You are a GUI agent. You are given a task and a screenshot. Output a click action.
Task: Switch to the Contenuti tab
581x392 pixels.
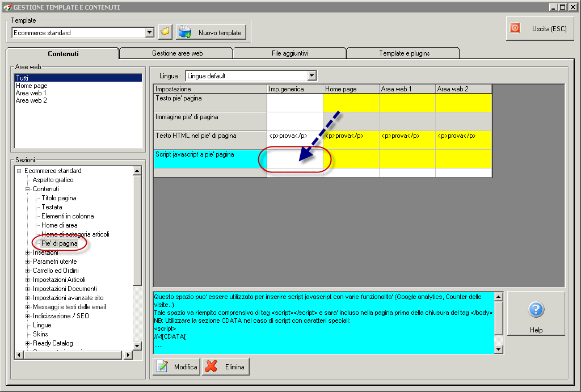[x=63, y=54]
